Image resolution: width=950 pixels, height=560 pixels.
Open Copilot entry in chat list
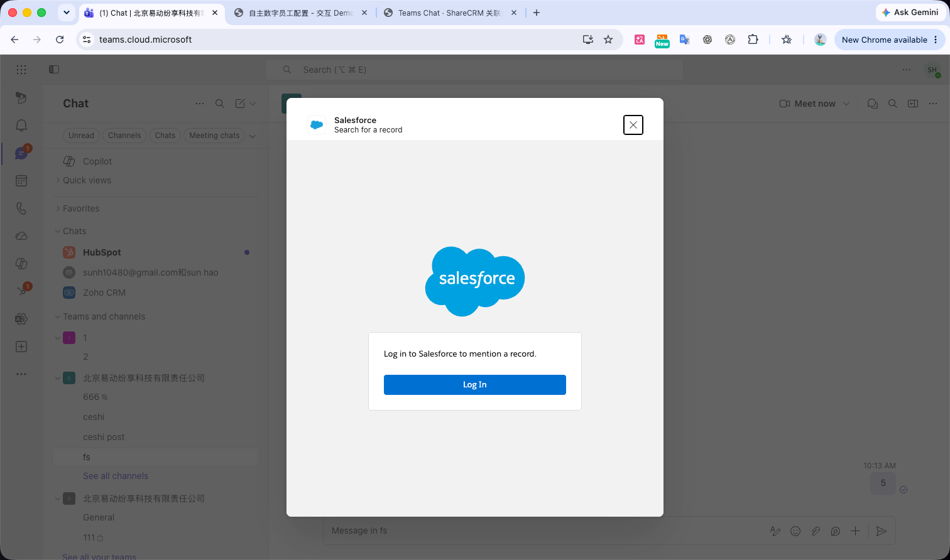click(x=156, y=161)
